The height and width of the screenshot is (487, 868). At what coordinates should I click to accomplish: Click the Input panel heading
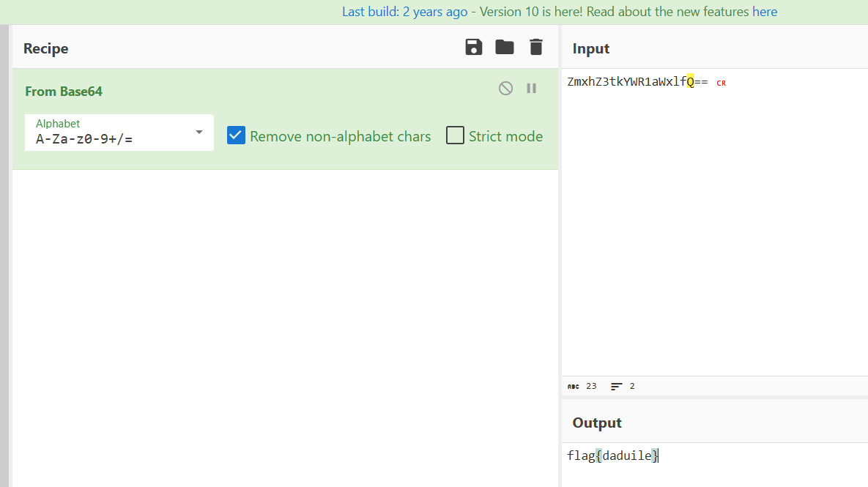(590, 48)
